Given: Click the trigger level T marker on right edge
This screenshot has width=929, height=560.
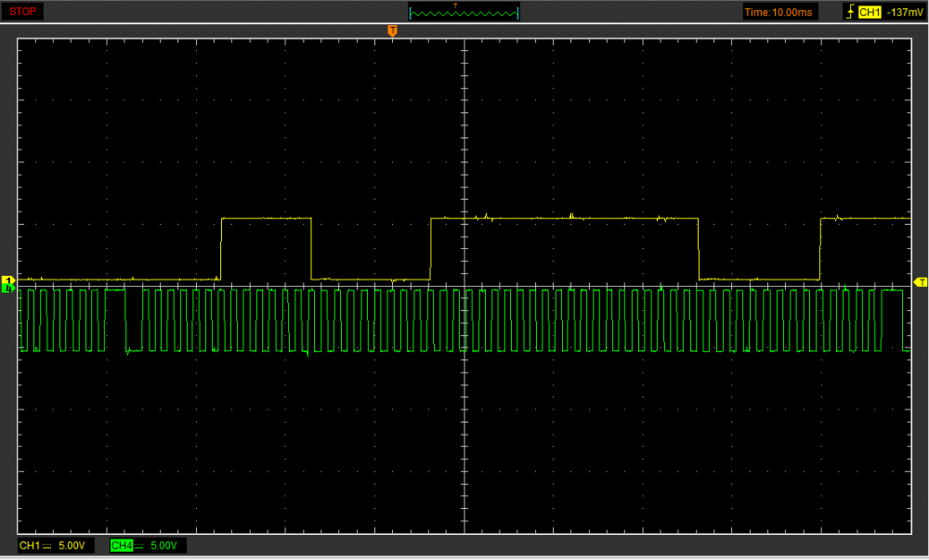Looking at the screenshot, I should click(x=921, y=281).
